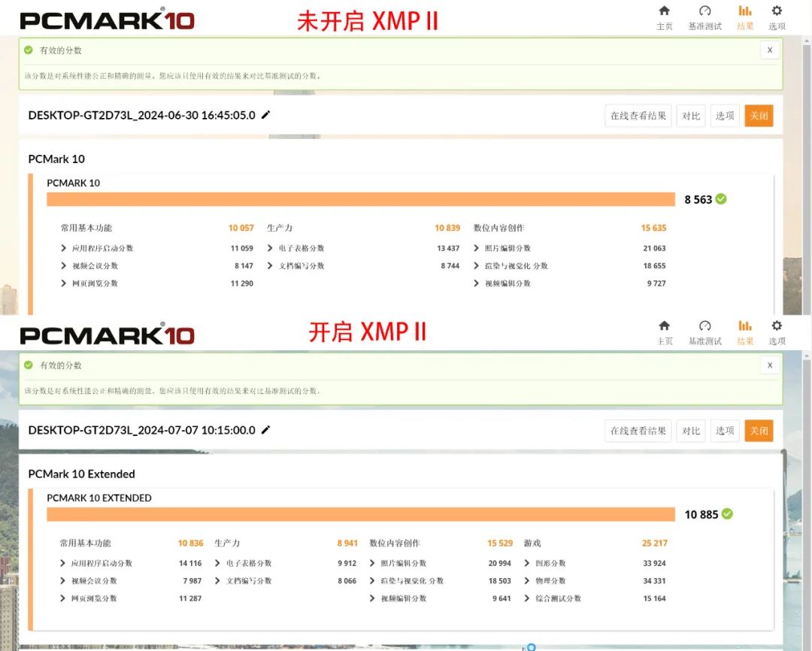Screen dimensions: 812x651
Task: Click 对比 button for the 07-07 result
Action: [x=691, y=431]
